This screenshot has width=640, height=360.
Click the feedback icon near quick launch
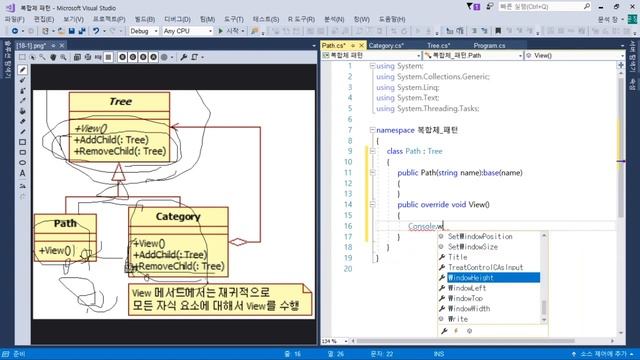click(489, 7)
